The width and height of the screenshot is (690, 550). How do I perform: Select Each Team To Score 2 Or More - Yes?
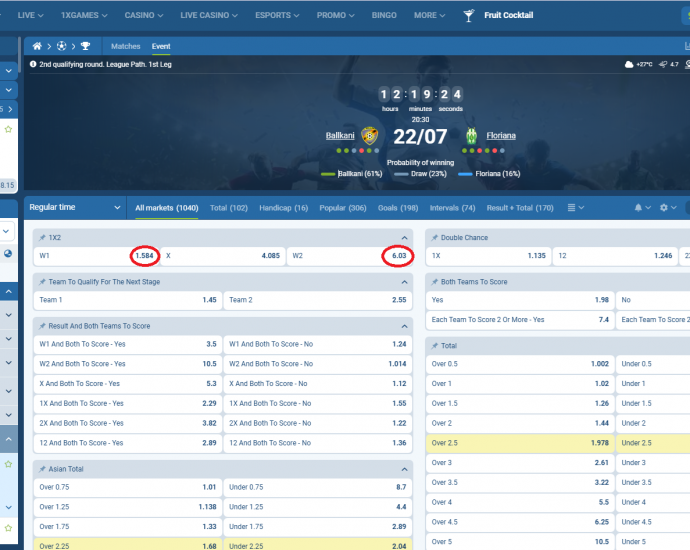[x=520, y=319]
